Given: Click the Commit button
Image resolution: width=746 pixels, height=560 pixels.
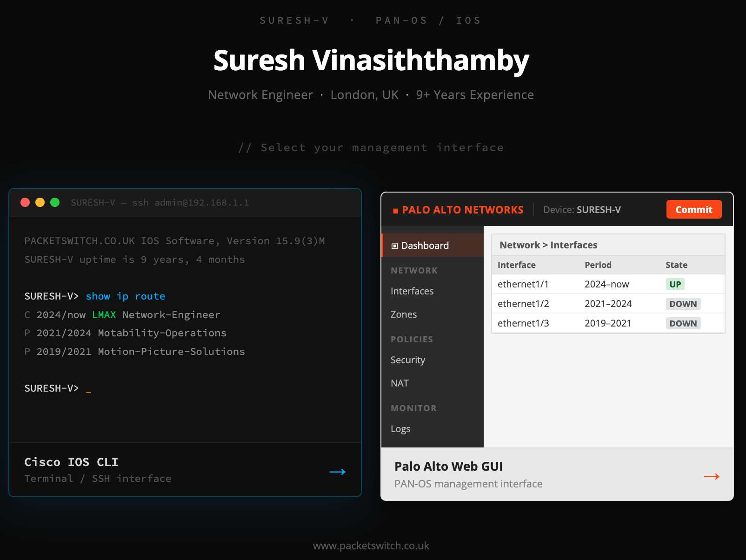Looking at the screenshot, I should 694,209.
